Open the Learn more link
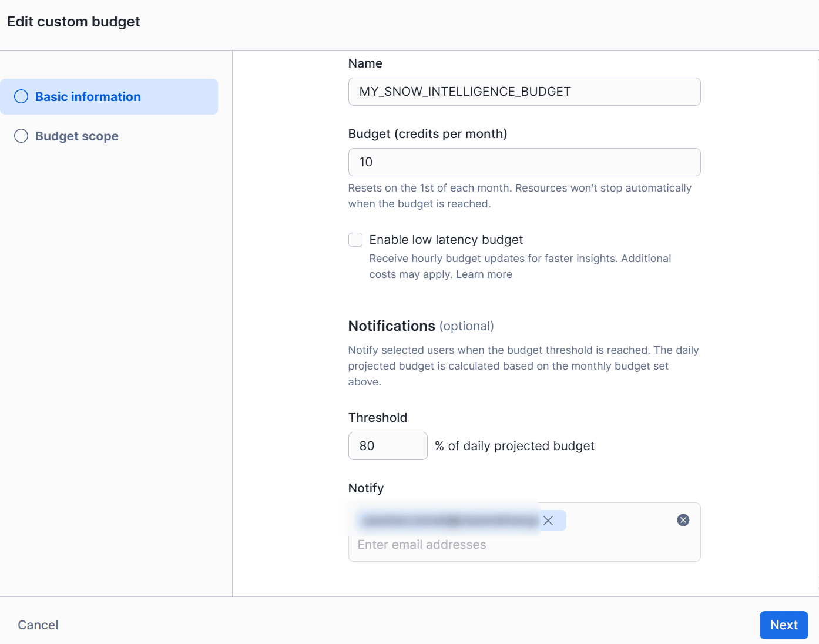 (484, 274)
